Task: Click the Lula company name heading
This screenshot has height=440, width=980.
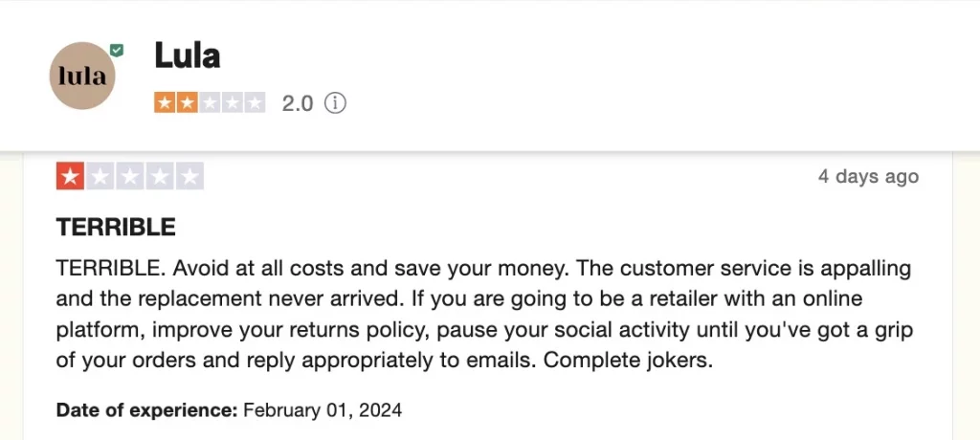Action: [x=187, y=55]
